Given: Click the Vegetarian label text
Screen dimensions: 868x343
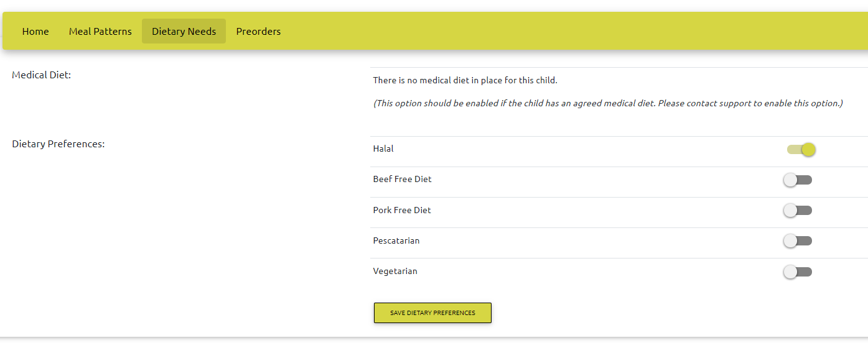Looking at the screenshot, I should tap(395, 272).
